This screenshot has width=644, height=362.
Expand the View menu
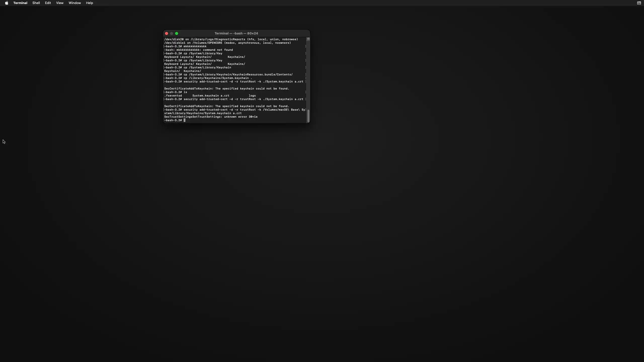coord(60,3)
